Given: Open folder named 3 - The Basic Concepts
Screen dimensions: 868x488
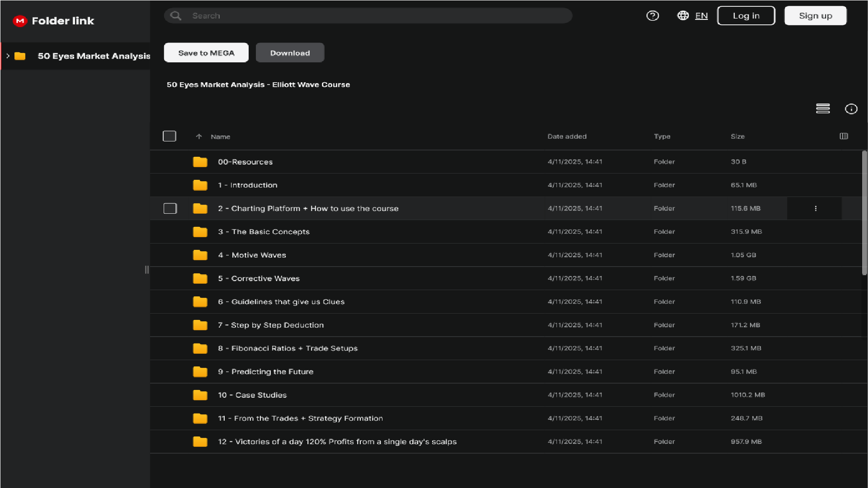Looking at the screenshot, I should tap(264, 232).
